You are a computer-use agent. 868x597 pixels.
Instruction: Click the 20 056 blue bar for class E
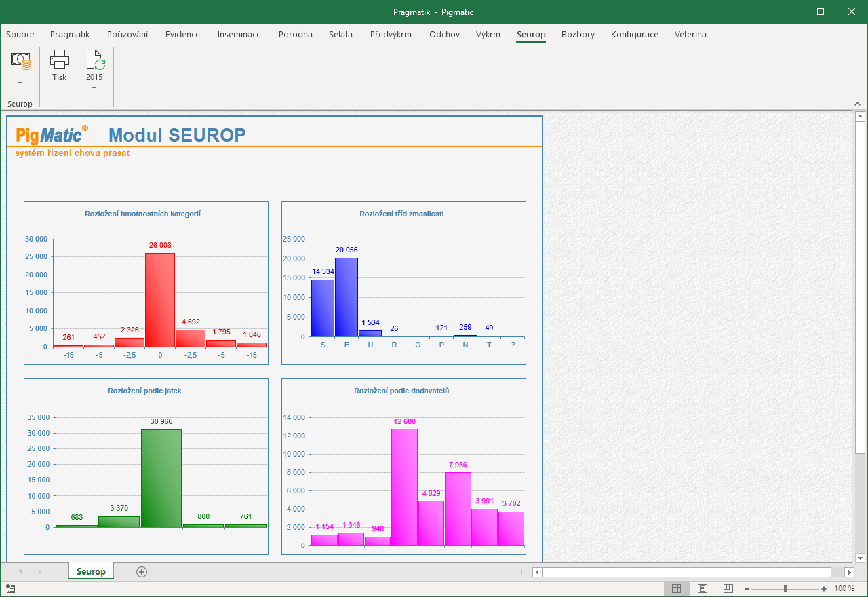click(347, 297)
